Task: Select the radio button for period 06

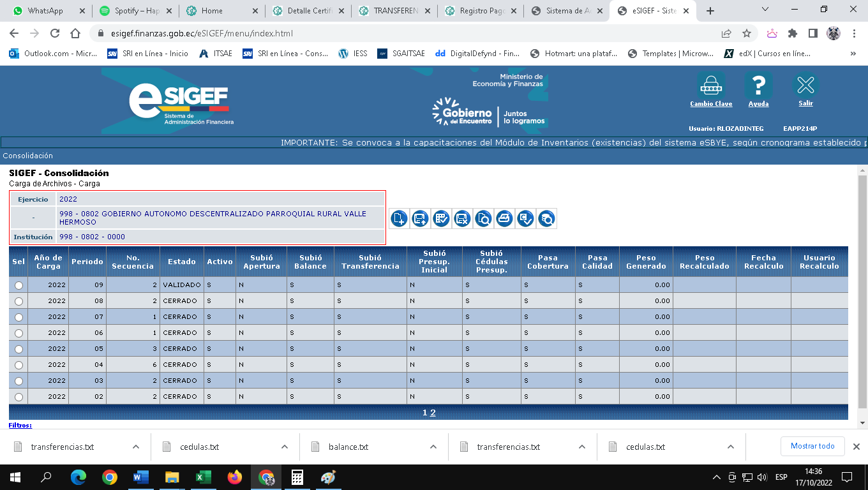Action: 19,333
